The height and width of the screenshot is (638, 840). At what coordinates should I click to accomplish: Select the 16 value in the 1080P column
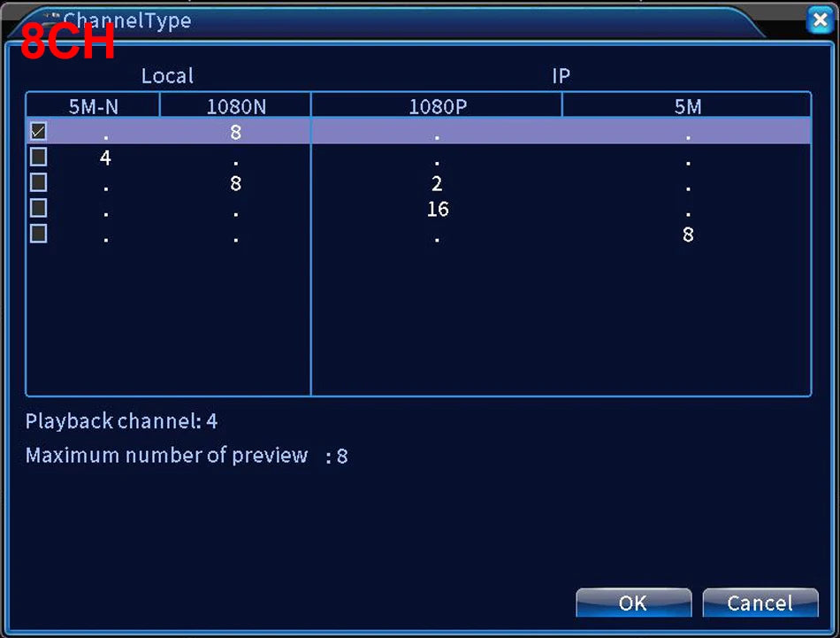pos(437,210)
